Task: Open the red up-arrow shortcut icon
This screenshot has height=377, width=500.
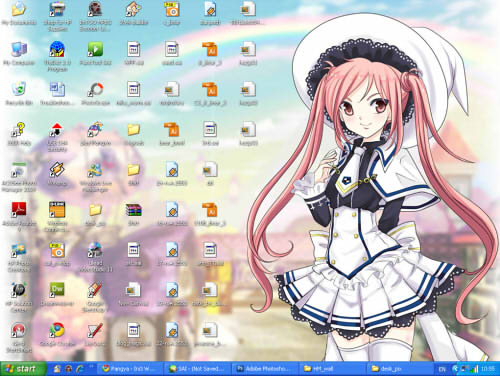Action: point(57,129)
